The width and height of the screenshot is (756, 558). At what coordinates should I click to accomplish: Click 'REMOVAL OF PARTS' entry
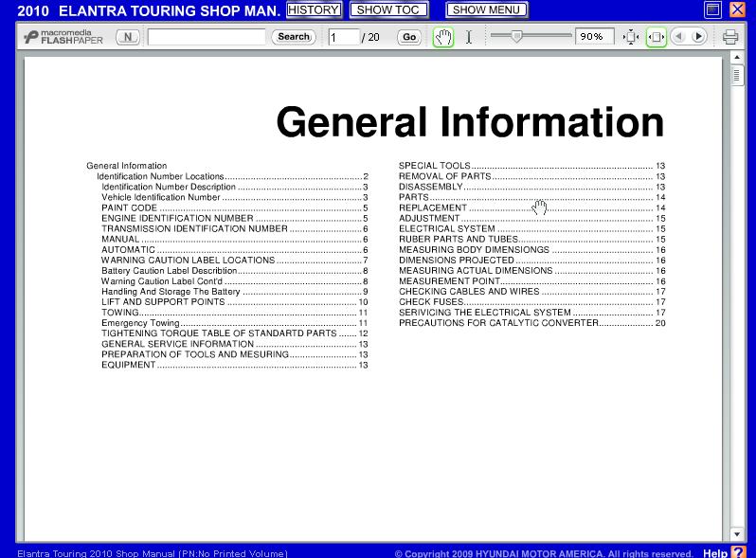(x=531, y=176)
